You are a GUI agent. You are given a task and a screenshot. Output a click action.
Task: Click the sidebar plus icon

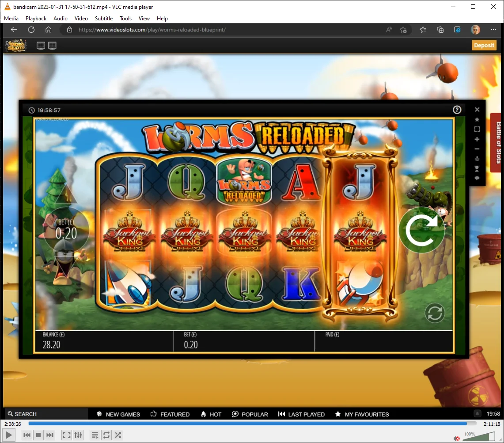pos(477,139)
